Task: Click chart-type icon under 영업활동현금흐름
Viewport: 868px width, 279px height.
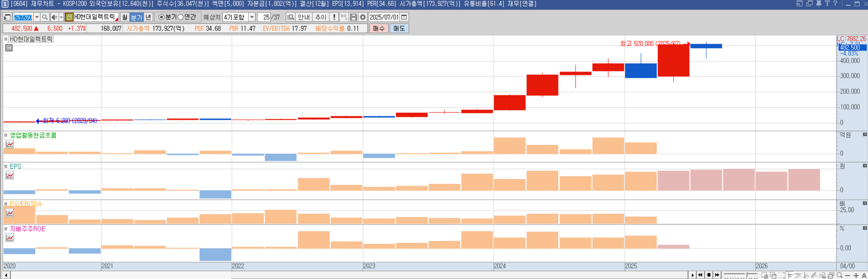Action: (x=9, y=144)
